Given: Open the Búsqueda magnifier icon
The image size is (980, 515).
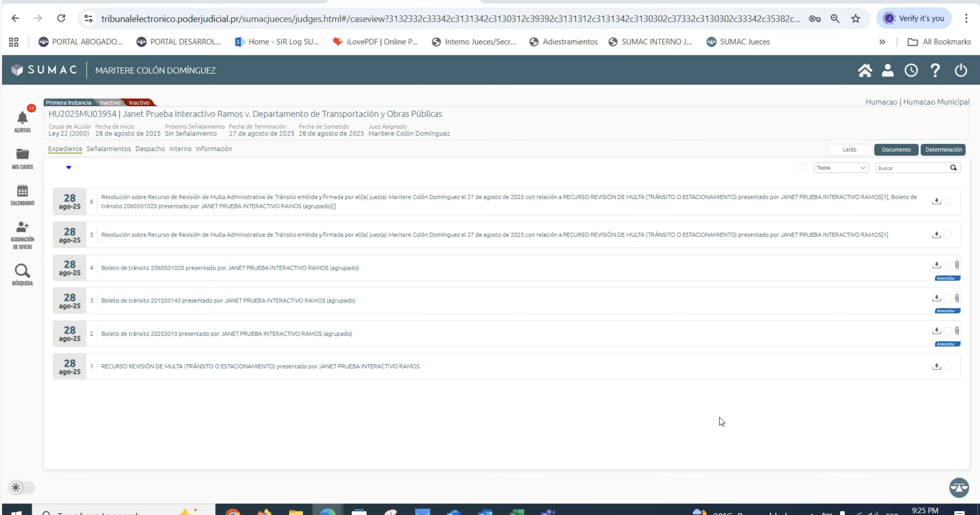Looking at the screenshot, I should [x=22, y=271].
